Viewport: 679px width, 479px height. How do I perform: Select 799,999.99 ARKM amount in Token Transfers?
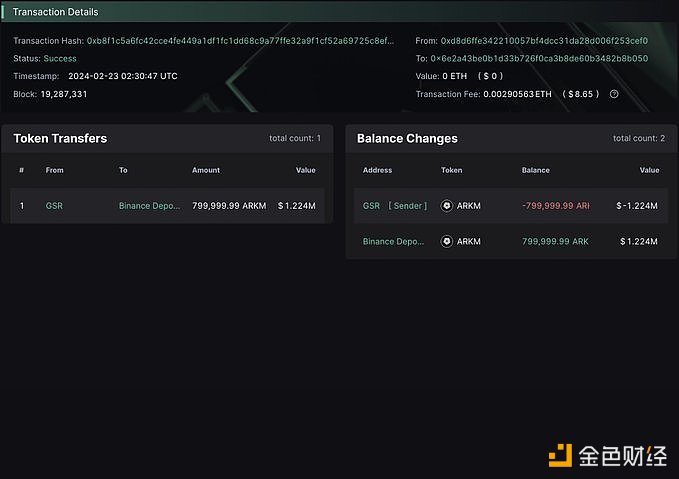point(229,206)
